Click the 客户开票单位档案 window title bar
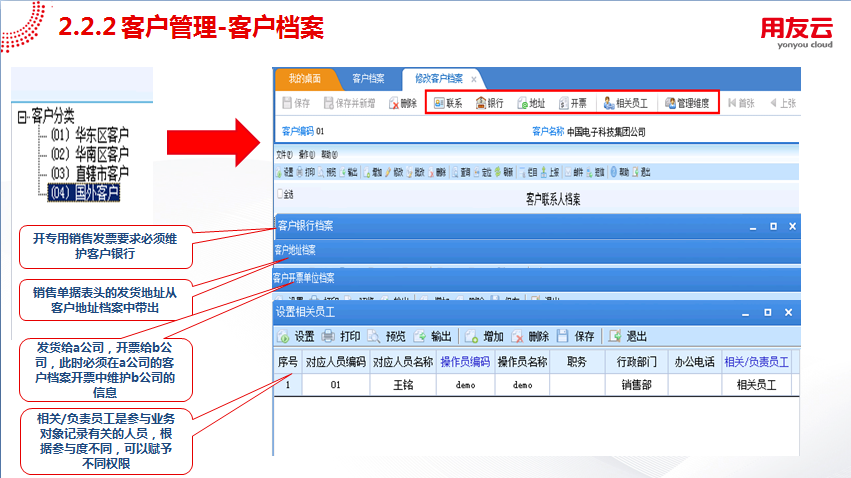Screen dimensions: 851x478 536,279
